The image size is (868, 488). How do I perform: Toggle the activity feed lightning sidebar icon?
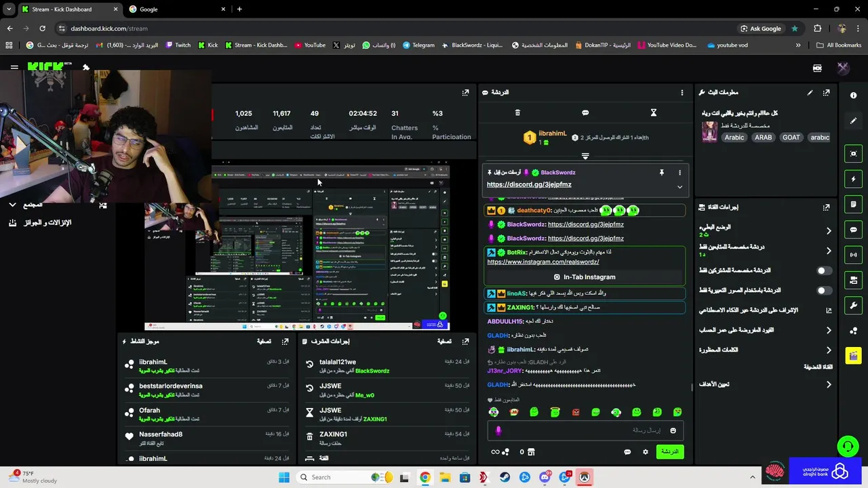point(853,179)
